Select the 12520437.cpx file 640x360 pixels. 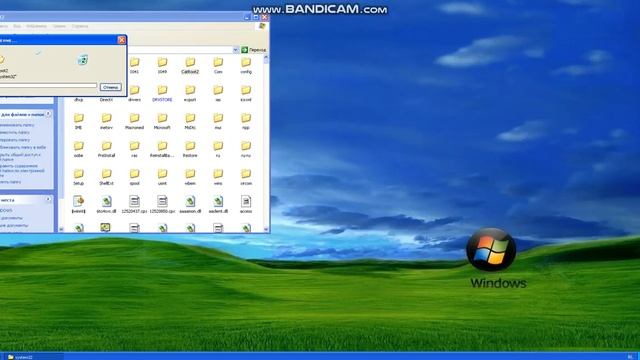click(134, 204)
